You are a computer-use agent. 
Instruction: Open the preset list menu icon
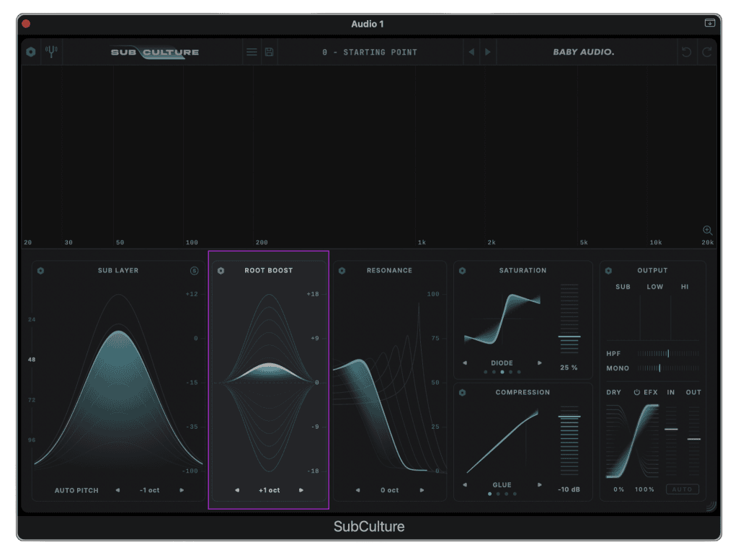(x=252, y=52)
